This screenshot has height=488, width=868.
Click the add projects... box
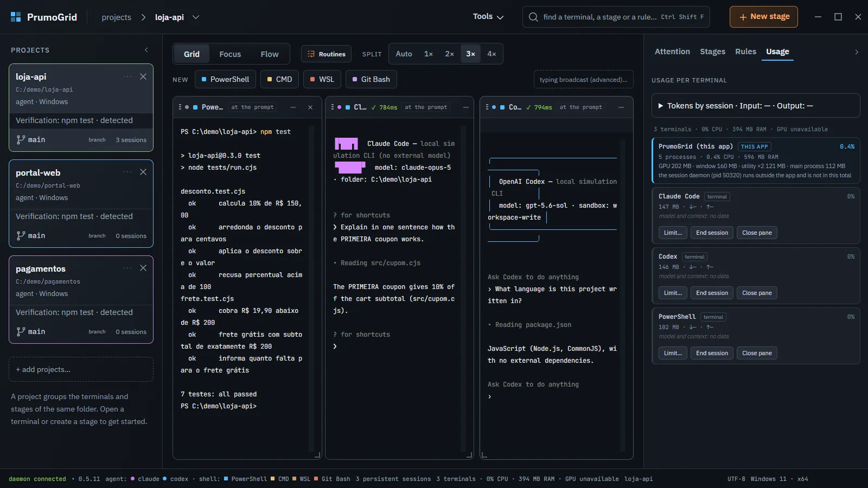pyautogui.click(x=81, y=369)
